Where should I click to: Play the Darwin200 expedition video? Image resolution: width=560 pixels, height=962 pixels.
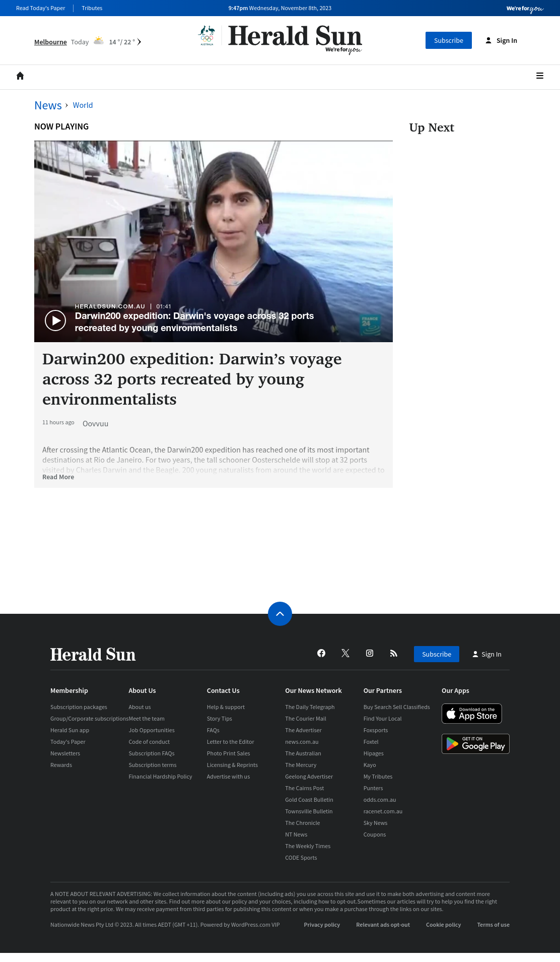tap(55, 320)
